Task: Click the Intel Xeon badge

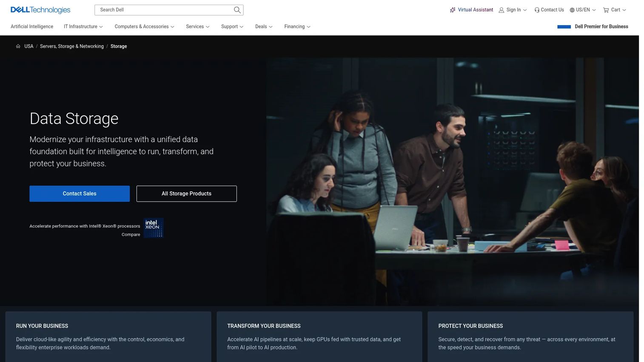Action: click(154, 228)
